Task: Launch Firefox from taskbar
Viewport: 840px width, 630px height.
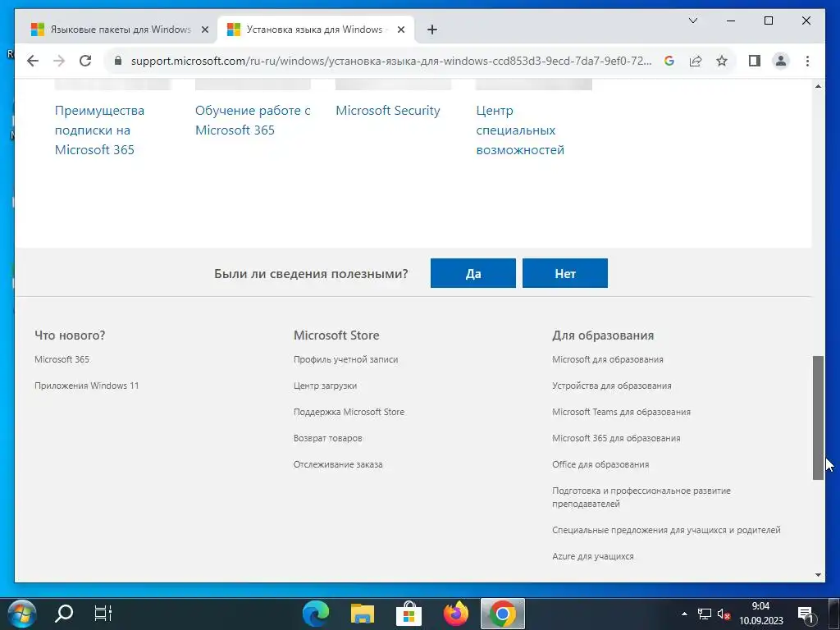Action: 455,614
